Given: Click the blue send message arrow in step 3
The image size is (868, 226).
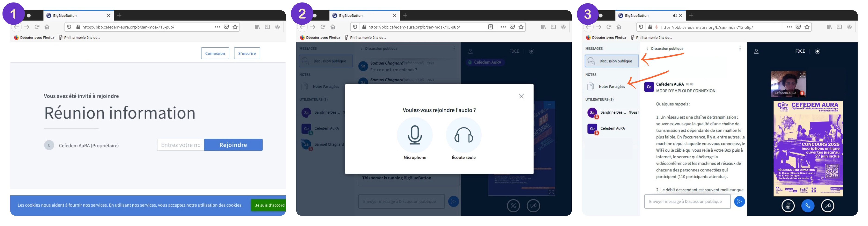Looking at the screenshot, I should 739,202.
